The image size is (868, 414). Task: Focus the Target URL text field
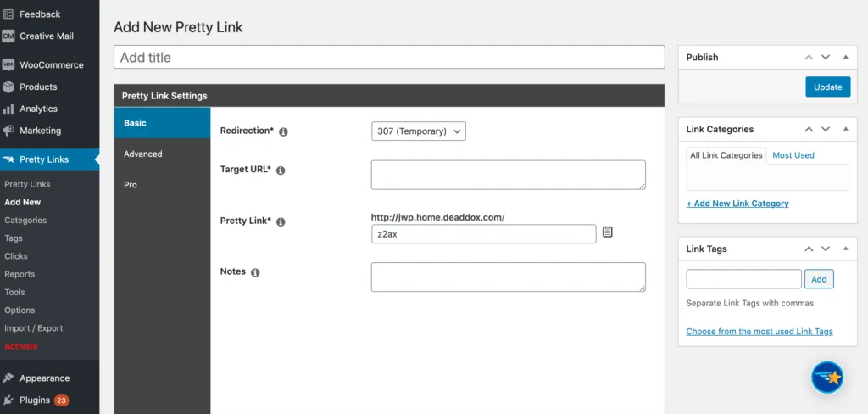tap(508, 175)
